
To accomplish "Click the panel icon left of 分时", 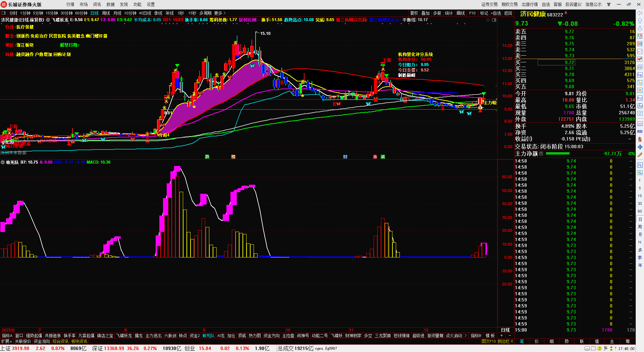I will click(4, 13).
